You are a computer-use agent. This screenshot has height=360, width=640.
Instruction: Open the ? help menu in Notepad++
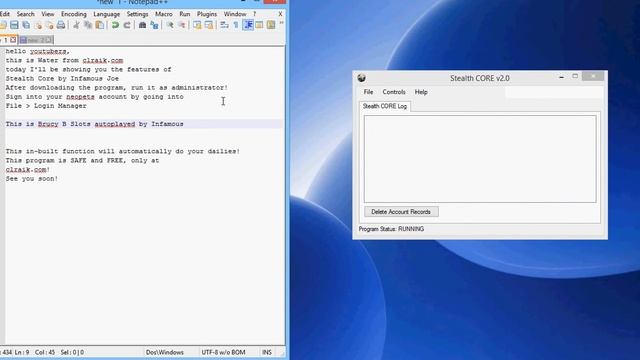tap(255, 14)
